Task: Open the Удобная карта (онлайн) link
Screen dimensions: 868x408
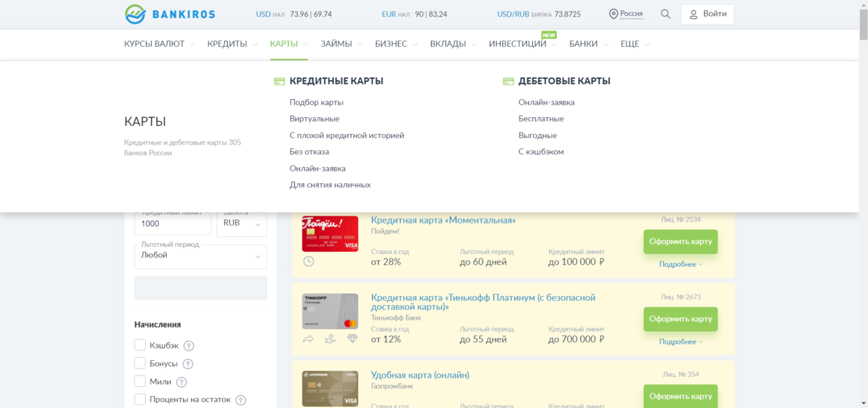Action: pyautogui.click(x=420, y=375)
